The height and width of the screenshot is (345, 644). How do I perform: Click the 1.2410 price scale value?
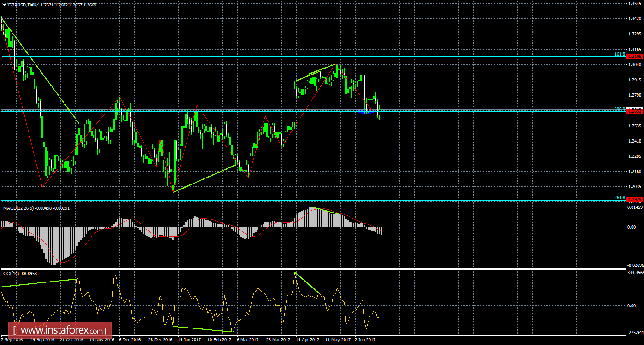tap(635, 141)
